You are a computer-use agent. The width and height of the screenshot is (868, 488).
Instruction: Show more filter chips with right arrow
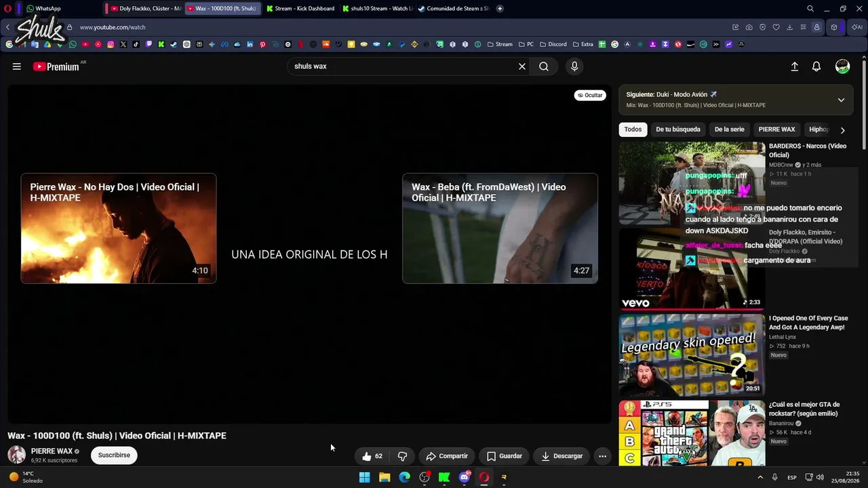pos(843,130)
